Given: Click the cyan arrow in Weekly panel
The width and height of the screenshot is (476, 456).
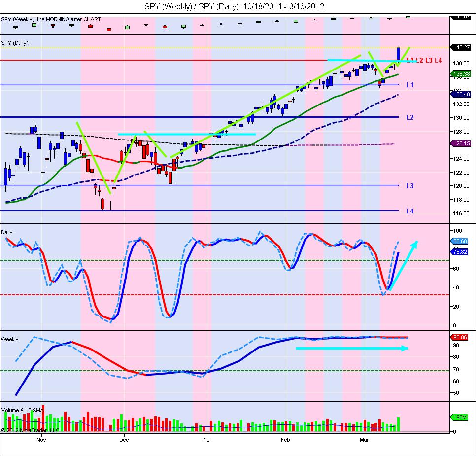Looking at the screenshot, I should pos(352,348).
